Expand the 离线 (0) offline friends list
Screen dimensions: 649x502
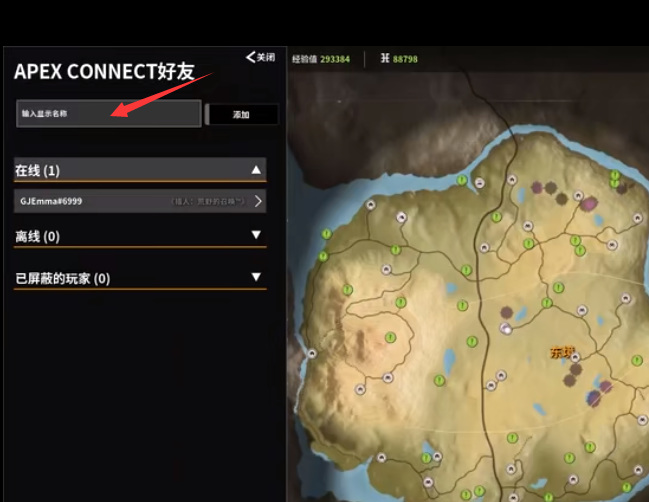pos(140,236)
